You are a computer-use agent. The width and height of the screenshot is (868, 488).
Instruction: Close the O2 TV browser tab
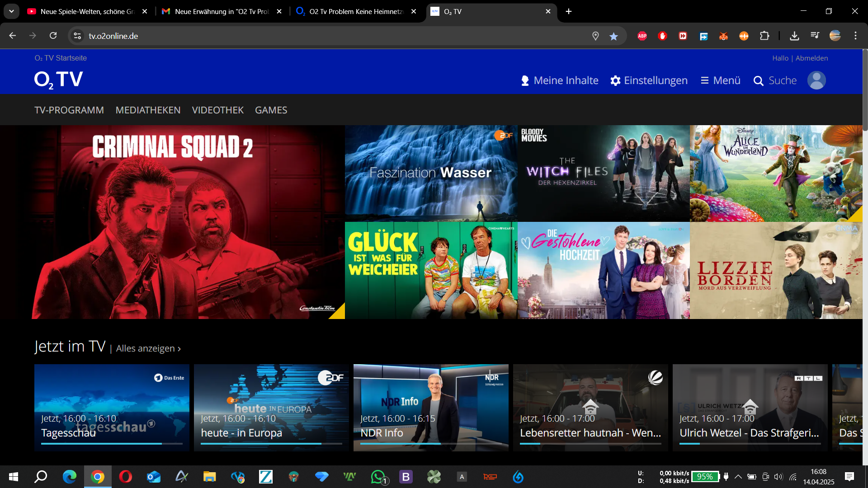click(548, 11)
